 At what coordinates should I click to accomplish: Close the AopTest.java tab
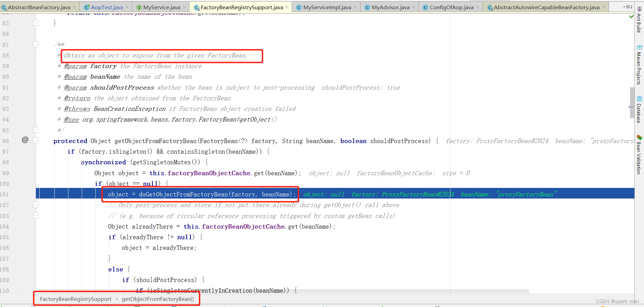127,7
